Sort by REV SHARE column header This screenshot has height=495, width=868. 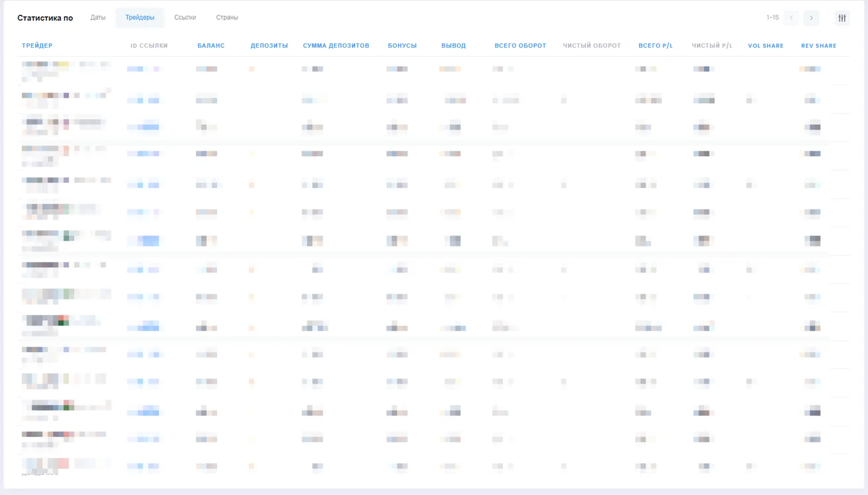pos(819,46)
